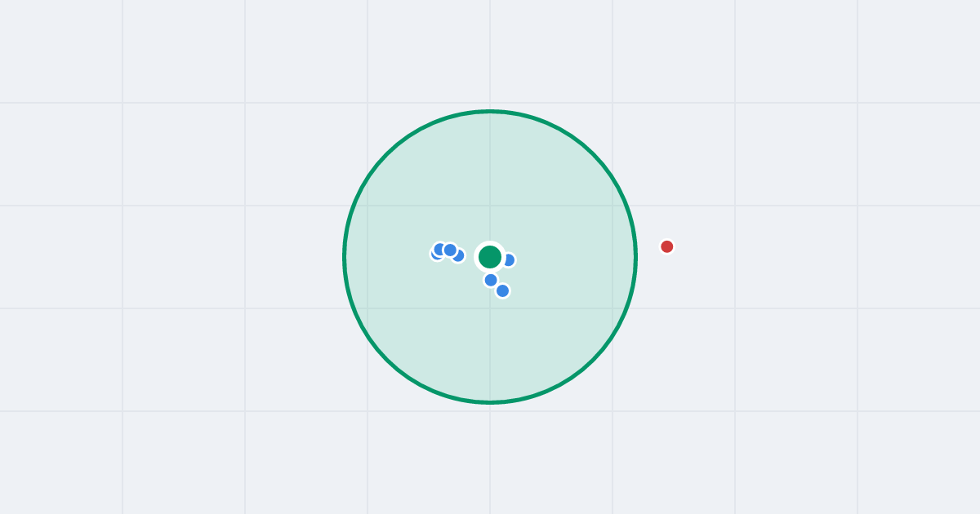This screenshot has width=980, height=514.
Task: Select the front blue dot in left cluster
Action: [450, 250]
